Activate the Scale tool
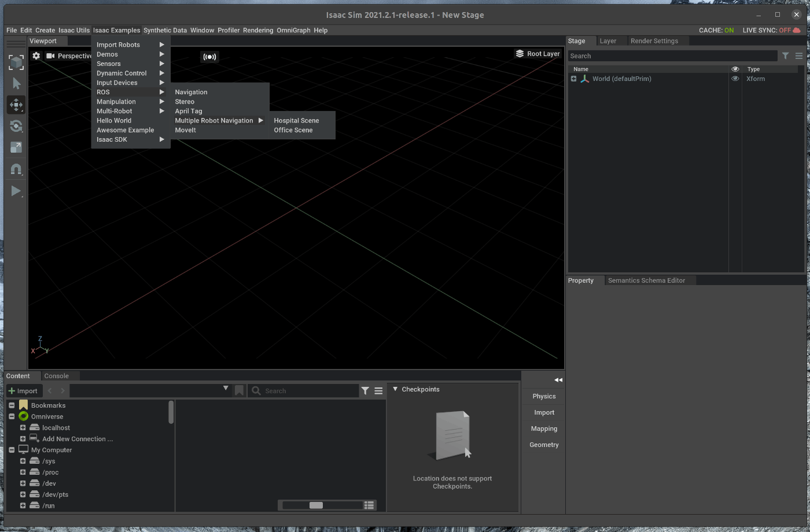 tap(16, 147)
